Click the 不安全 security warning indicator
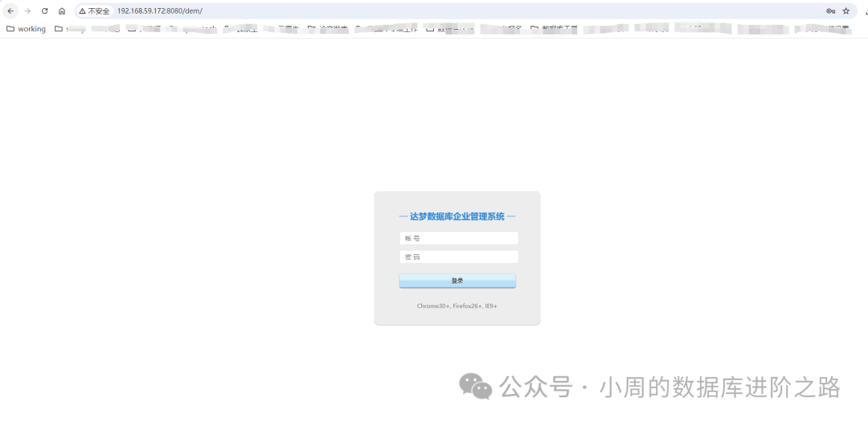This screenshot has height=422, width=868. (x=94, y=11)
